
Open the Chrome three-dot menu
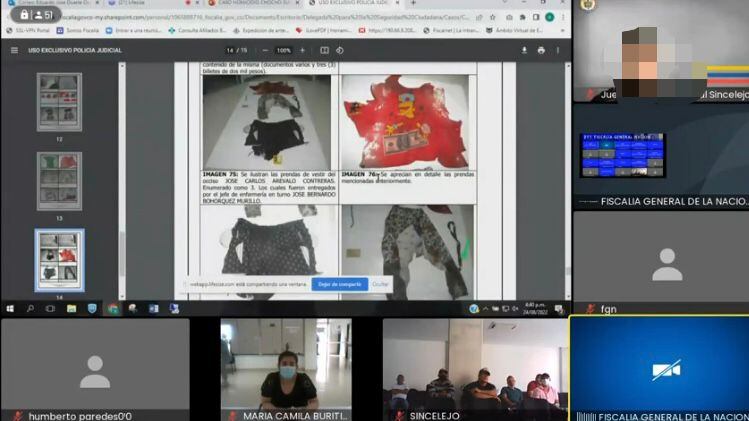[x=563, y=17]
